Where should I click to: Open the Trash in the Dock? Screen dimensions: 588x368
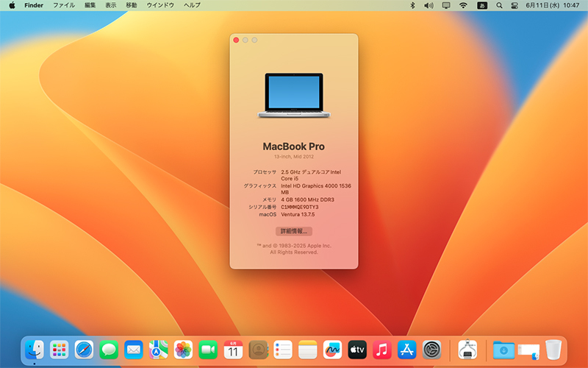point(553,350)
